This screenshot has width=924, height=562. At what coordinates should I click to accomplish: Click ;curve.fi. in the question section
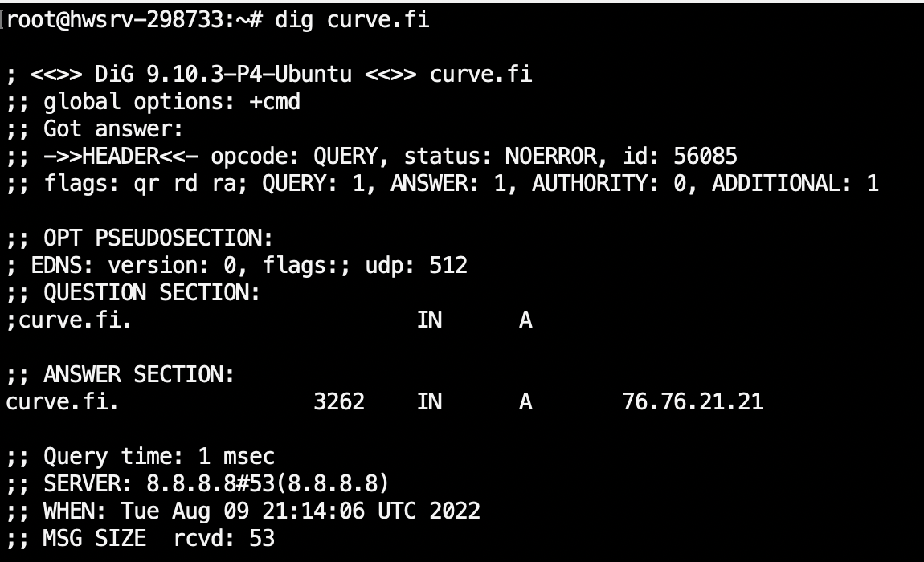[x=69, y=320]
